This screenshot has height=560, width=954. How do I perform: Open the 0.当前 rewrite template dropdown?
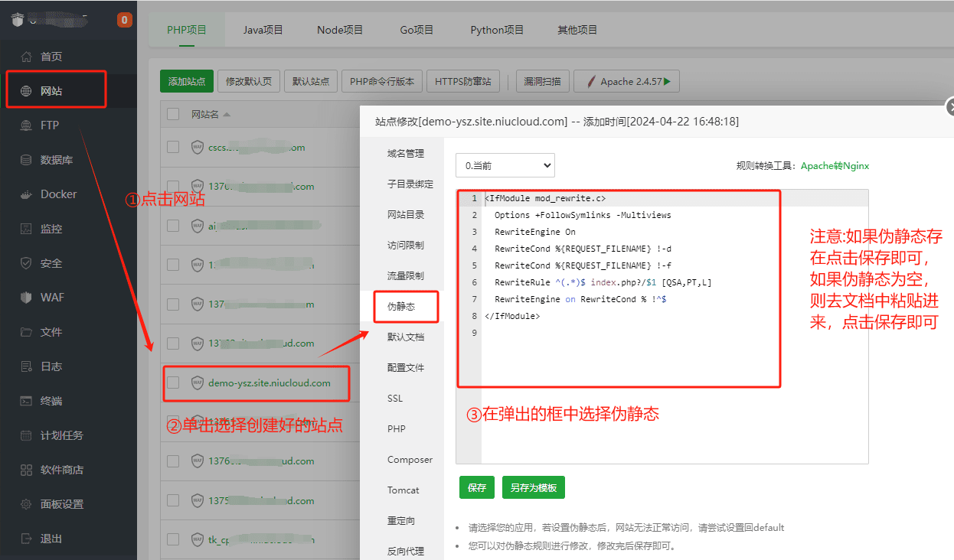coord(505,165)
